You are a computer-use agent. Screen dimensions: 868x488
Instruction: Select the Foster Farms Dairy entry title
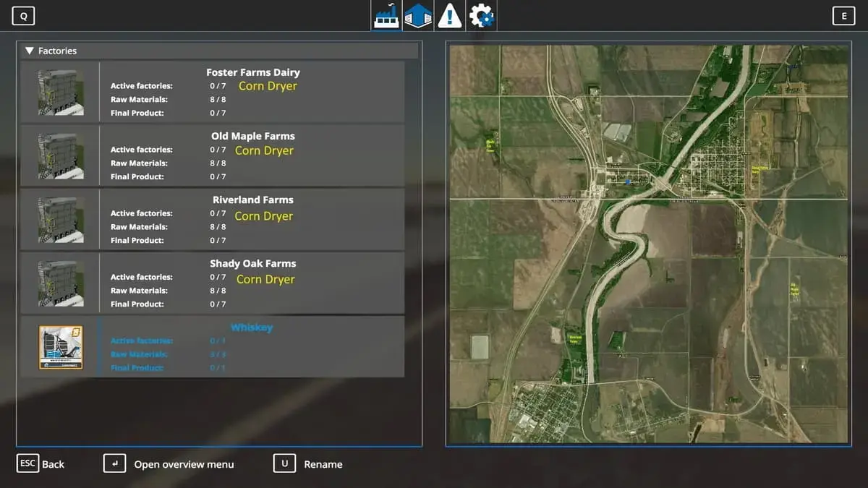pyautogui.click(x=252, y=72)
